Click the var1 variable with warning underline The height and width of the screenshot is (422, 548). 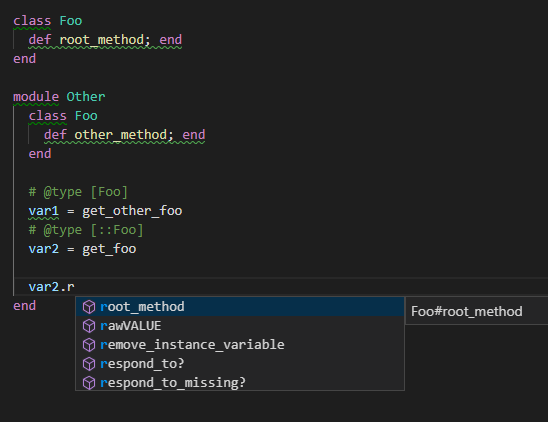[x=44, y=211]
